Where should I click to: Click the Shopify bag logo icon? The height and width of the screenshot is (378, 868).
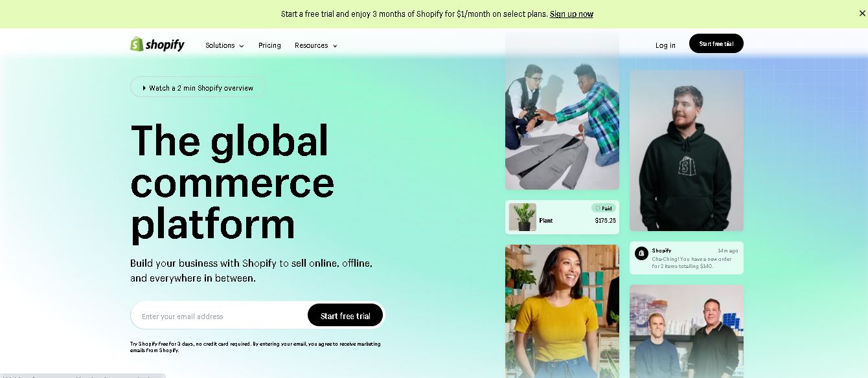click(136, 44)
